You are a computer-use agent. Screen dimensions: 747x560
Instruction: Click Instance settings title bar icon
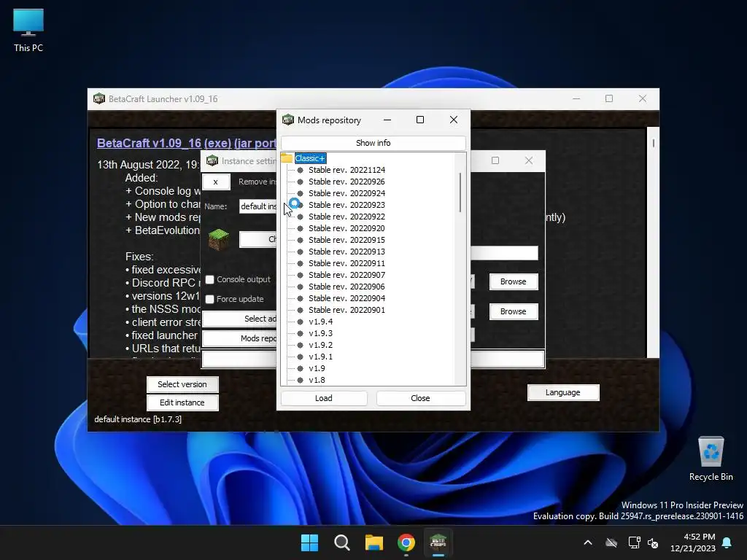click(x=212, y=161)
